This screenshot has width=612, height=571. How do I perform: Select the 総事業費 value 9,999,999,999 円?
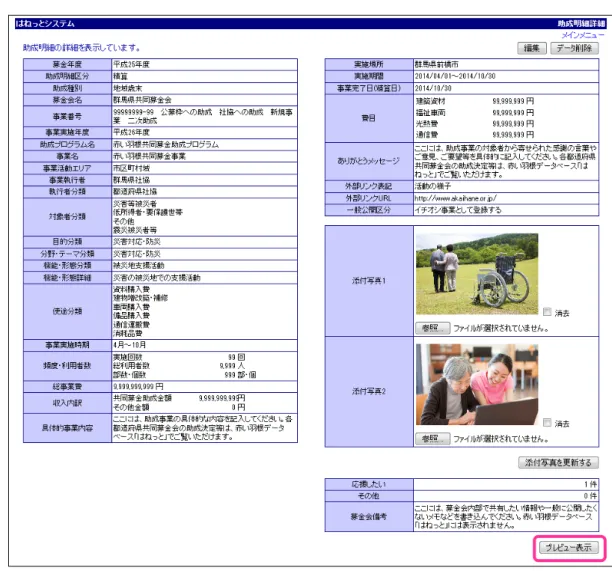[x=138, y=387]
